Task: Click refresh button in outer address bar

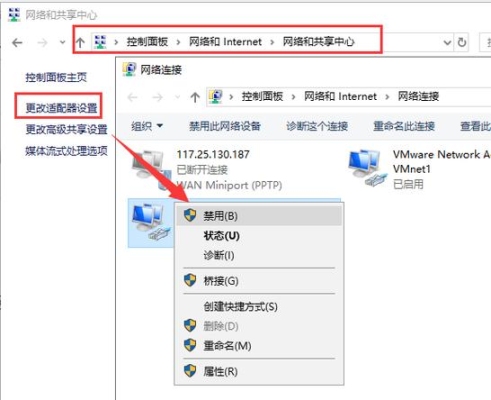Action: point(462,42)
